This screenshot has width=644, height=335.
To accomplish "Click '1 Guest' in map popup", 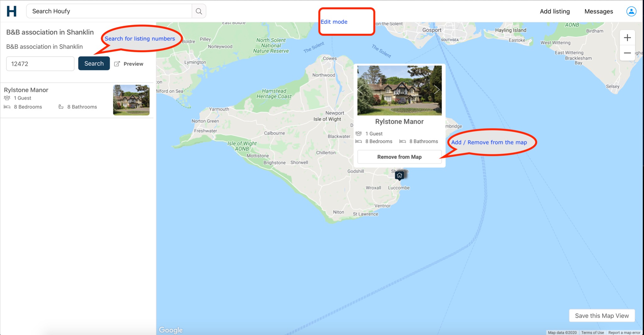I will [374, 134].
